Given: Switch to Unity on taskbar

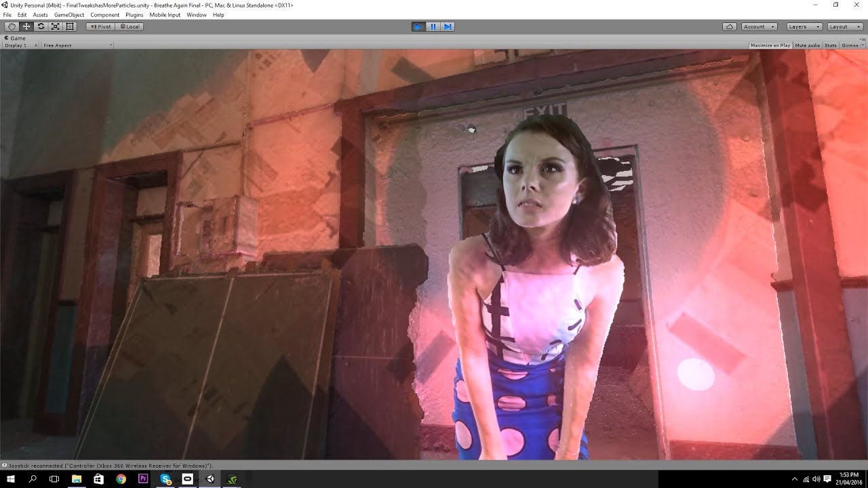Looking at the screenshot, I should pos(210,479).
